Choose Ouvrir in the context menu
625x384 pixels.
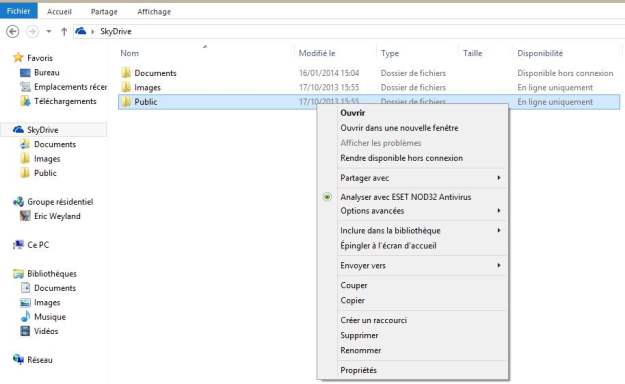[x=353, y=113]
